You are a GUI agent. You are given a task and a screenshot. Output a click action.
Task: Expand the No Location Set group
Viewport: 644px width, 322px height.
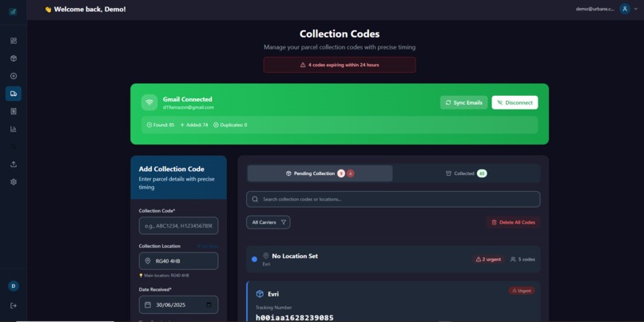tap(393, 259)
